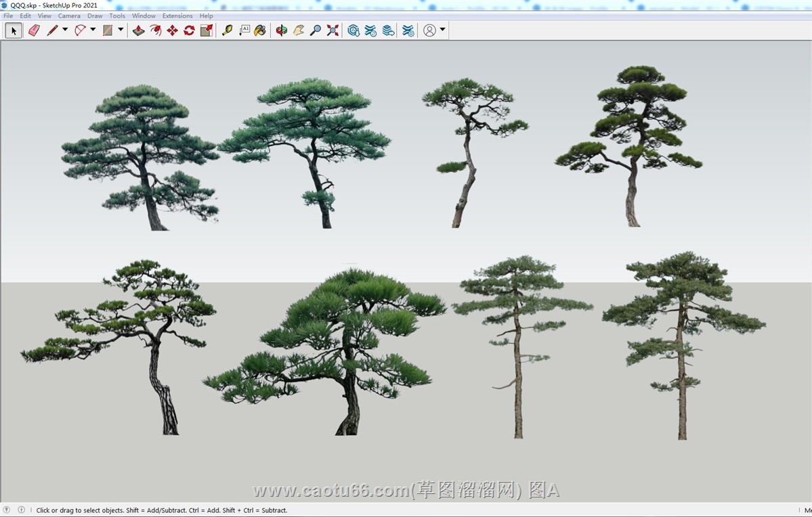Choose the Paint Bucket tool
The width and height of the screenshot is (812, 517).
click(261, 30)
